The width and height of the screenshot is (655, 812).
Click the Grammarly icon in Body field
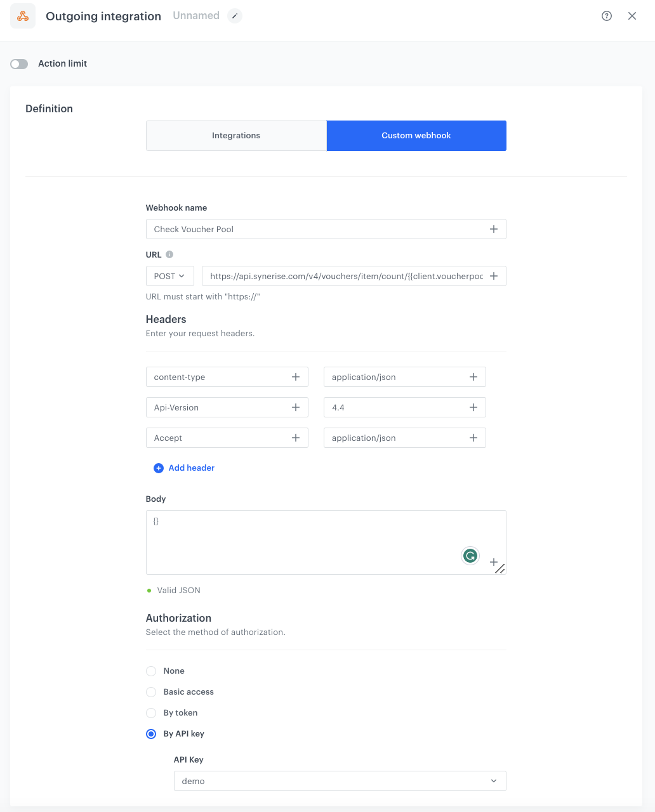click(x=470, y=556)
